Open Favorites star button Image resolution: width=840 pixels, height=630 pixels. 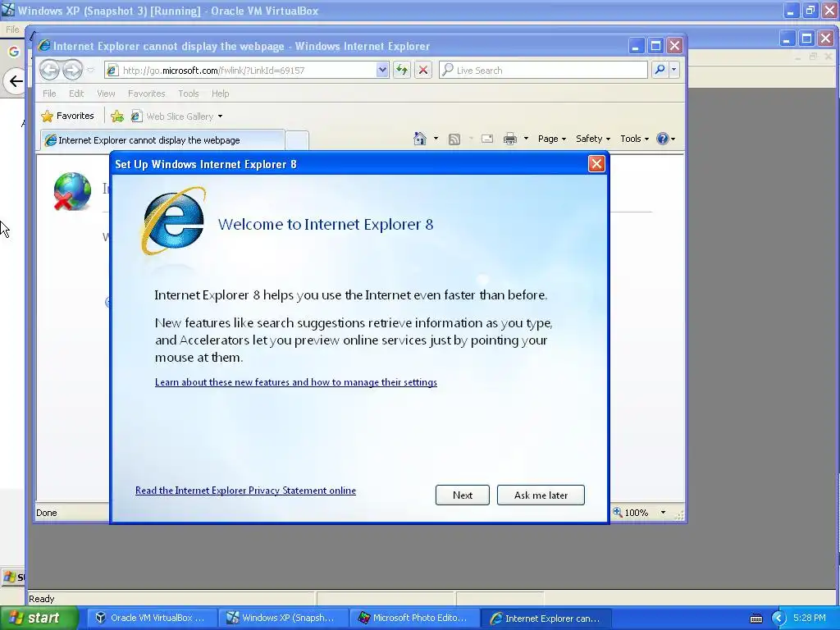pyautogui.click(x=67, y=116)
